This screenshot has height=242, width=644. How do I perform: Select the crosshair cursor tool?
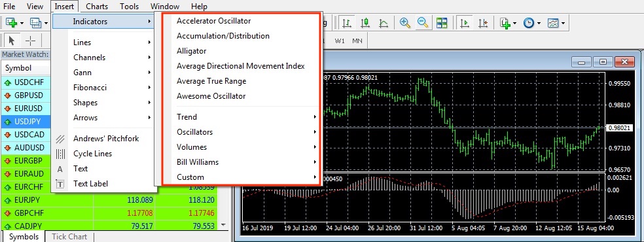click(x=30, y=41)
